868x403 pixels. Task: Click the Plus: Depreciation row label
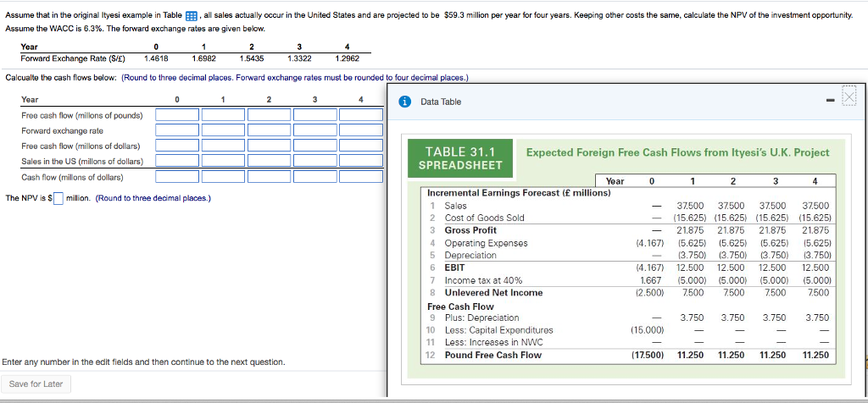tap(482, 317)
